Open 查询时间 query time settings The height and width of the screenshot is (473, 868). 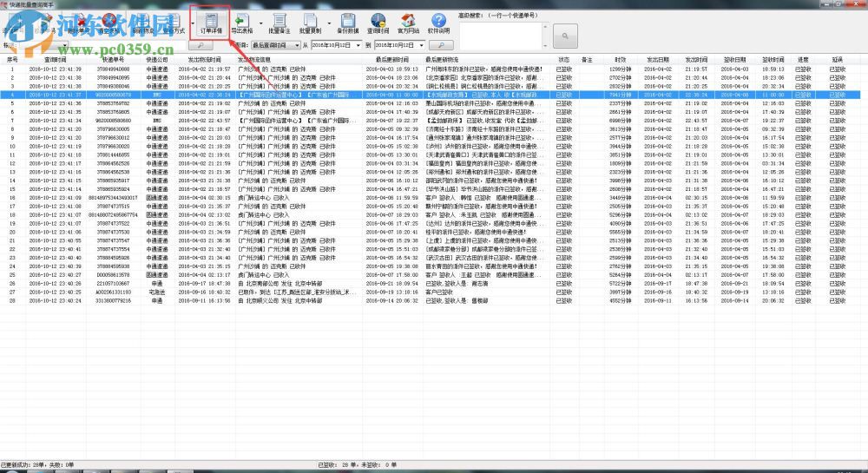point(378,23)
